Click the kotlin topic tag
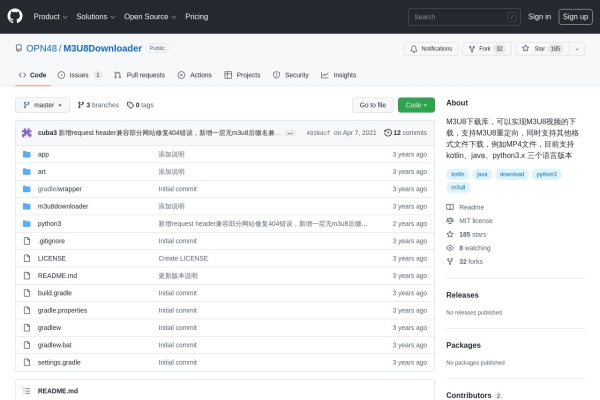This screenshot has height=400, width=600. click(x=458, y=174)
